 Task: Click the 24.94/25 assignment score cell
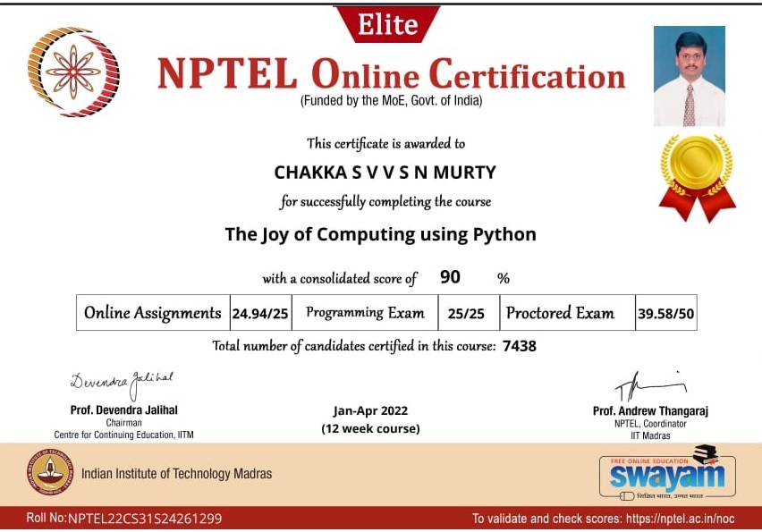pos(260,314)
